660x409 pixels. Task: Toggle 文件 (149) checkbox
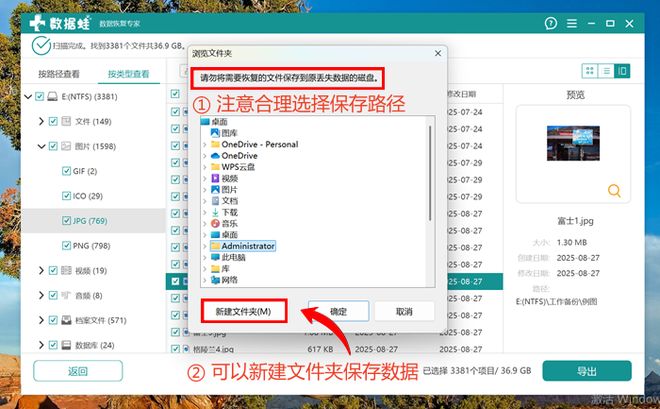coord(53,122)
